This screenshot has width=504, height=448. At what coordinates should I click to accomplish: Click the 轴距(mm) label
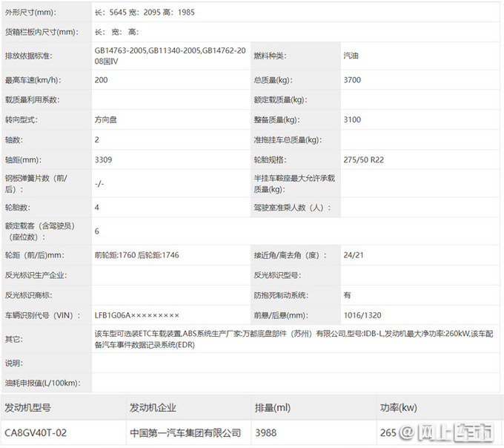point(23,159)
